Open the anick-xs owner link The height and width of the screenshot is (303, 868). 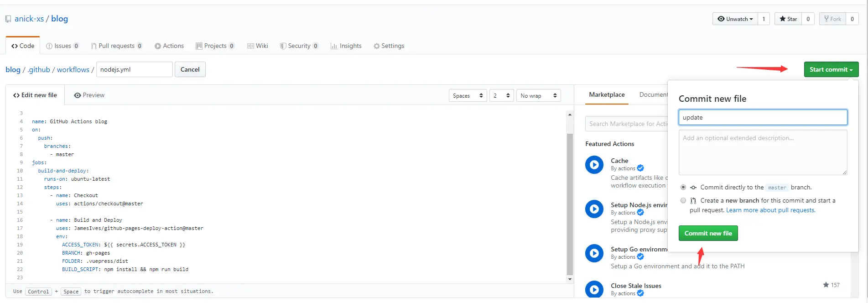[x=29, y=19]
